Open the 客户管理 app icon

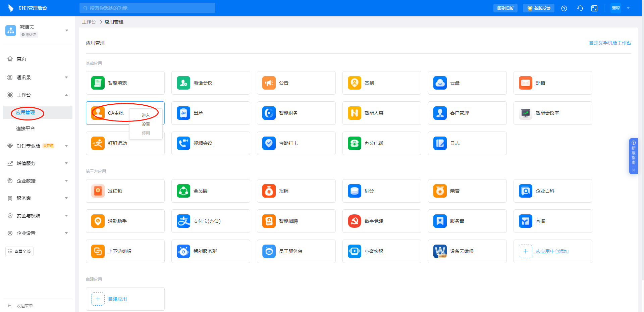(x=440, y=113)
